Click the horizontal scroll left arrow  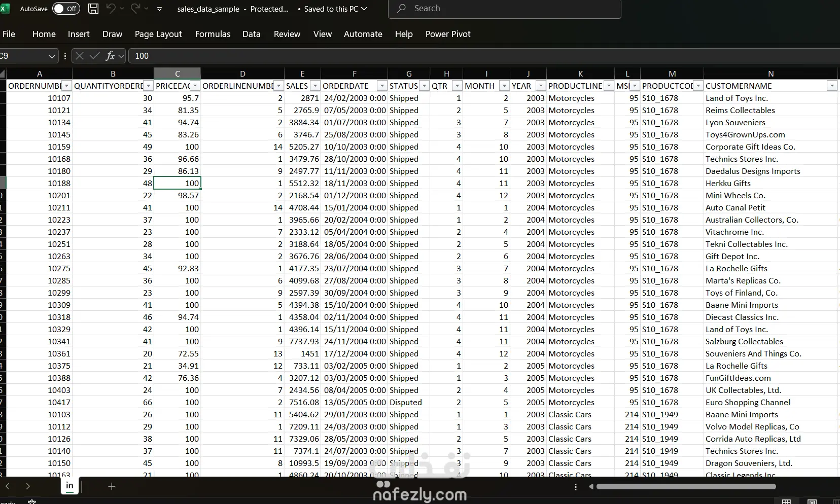click(x=591, y=487)
